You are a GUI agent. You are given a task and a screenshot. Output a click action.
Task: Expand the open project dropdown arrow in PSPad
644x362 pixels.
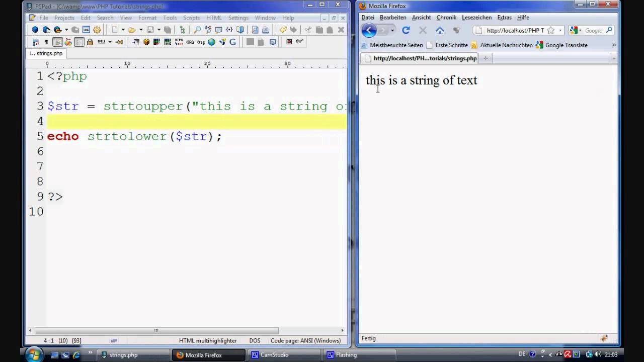[x=66, y=30]
